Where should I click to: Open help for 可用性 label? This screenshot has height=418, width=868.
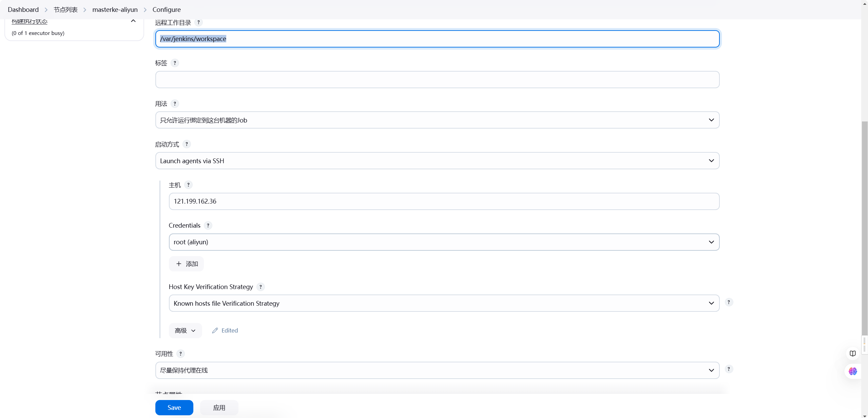(180, 354)
